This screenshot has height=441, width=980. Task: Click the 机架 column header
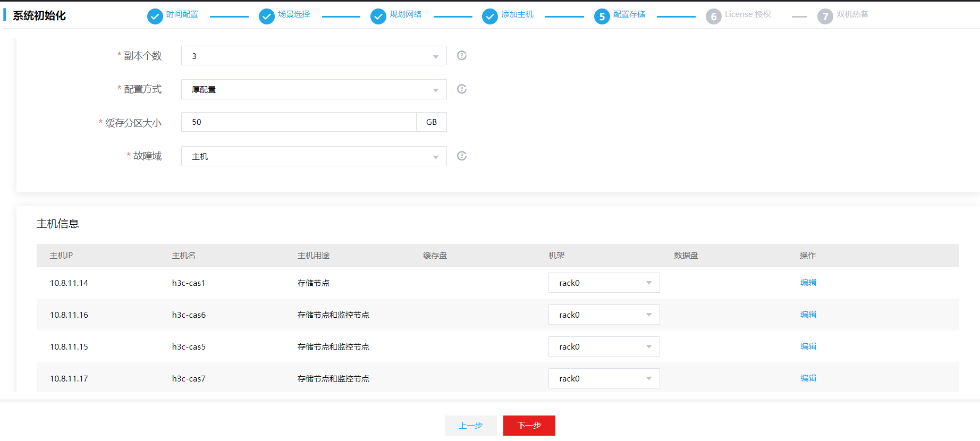[556, 256]
